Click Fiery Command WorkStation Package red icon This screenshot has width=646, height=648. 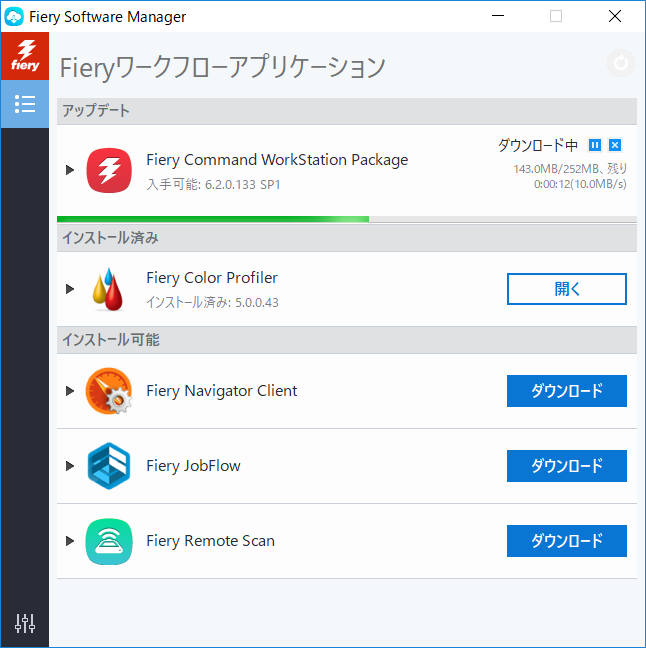(109, 170)
